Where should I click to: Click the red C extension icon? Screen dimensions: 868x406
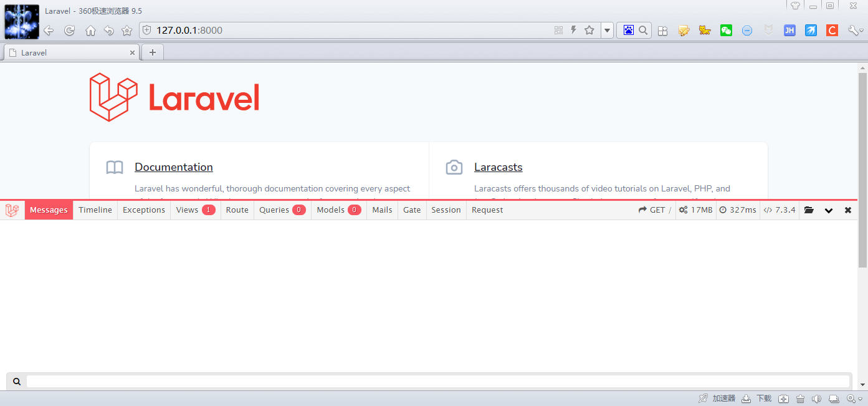coord(832,30)
